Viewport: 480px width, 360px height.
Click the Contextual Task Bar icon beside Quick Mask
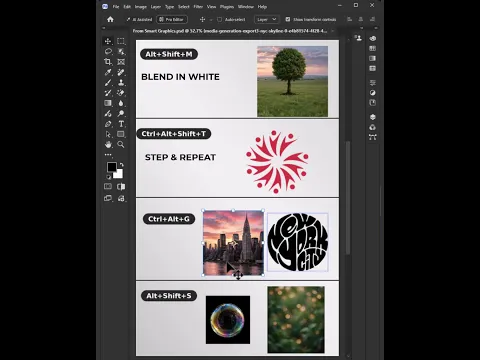click(121, 187)
